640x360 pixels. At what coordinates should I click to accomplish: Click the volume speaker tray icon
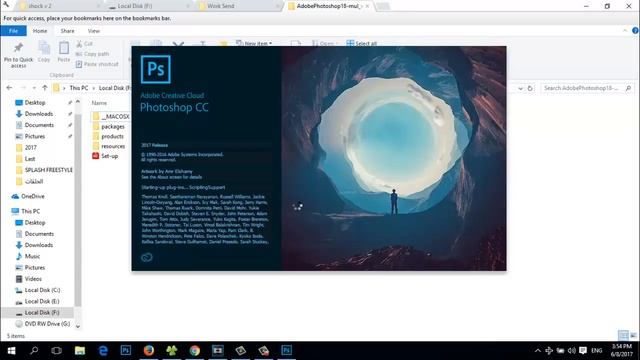point(571,351)
